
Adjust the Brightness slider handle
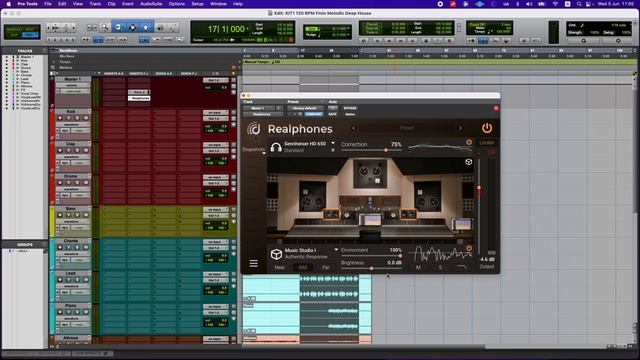tap(371, 268)
